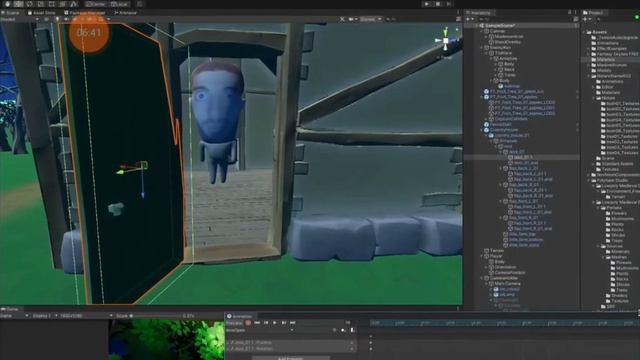Jump to first keyframe in Animation
The width and height of the screenshot is (640, 360).
pyautogui.click(x=257, y=323)
